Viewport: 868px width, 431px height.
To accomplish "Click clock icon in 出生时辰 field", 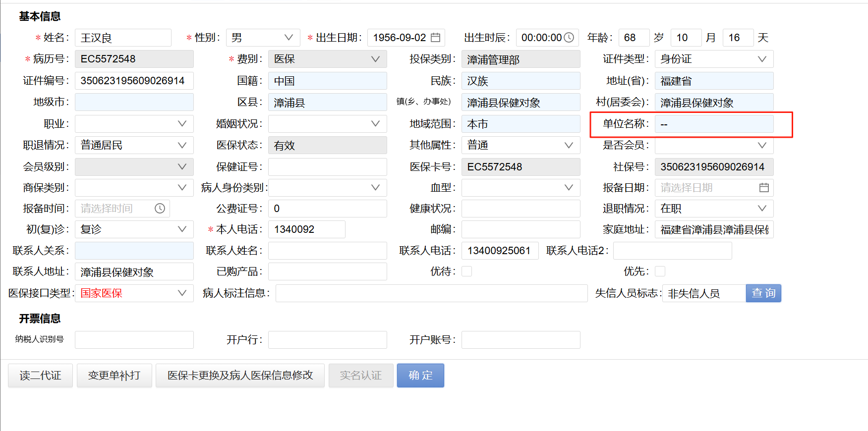I will 569,38.
